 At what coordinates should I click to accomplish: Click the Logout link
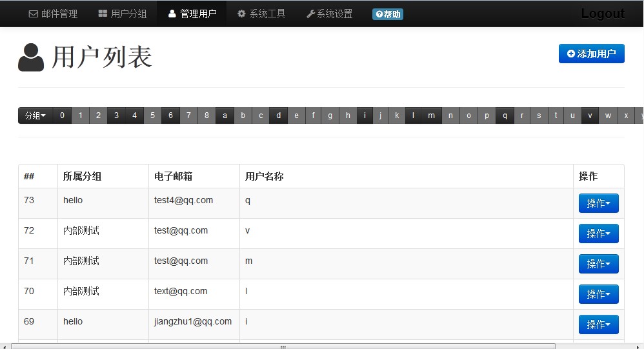pyautogui.click(x=602, y=14)
